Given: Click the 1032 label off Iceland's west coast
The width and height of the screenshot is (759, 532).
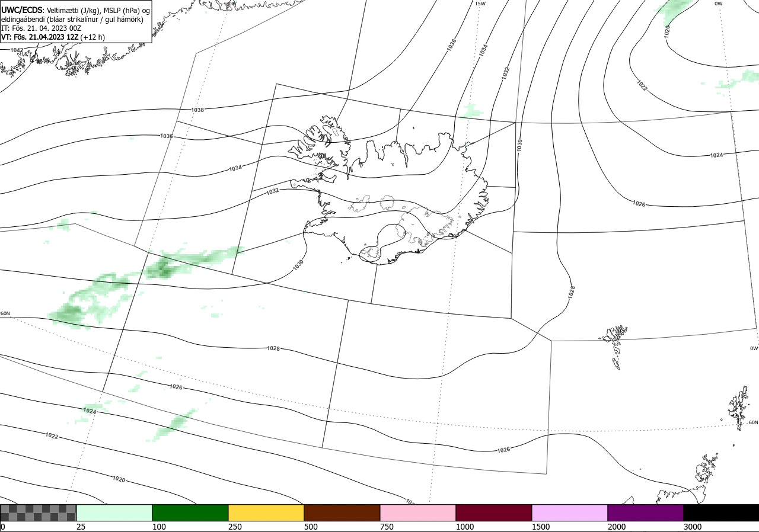Looking at the screenshot, I should pyautogui.click(x=273, y=191).
